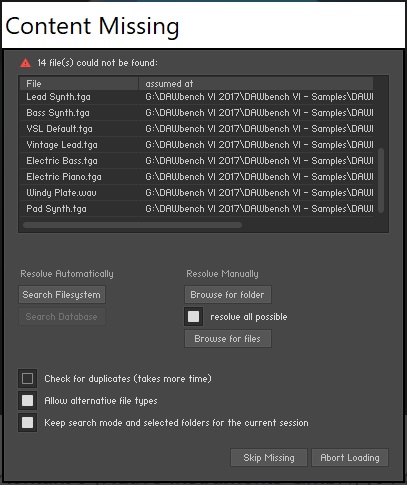Skip Missing files
The height and width of the screenshot is (485, 407).
coord(269,458)
